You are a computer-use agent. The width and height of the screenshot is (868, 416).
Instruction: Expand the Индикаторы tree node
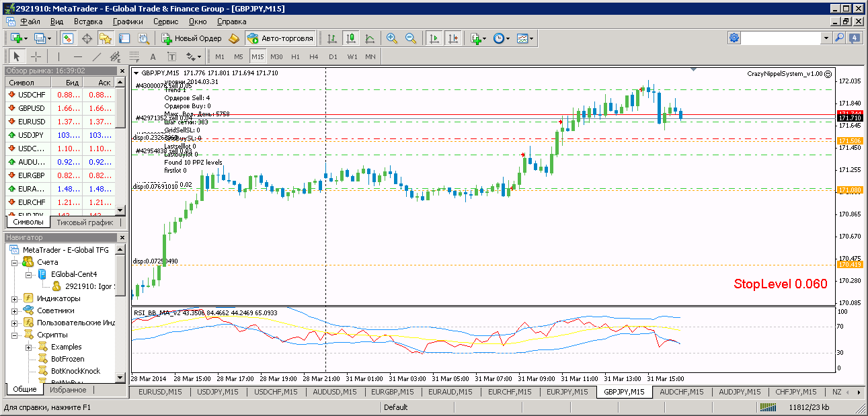point(15,298)
